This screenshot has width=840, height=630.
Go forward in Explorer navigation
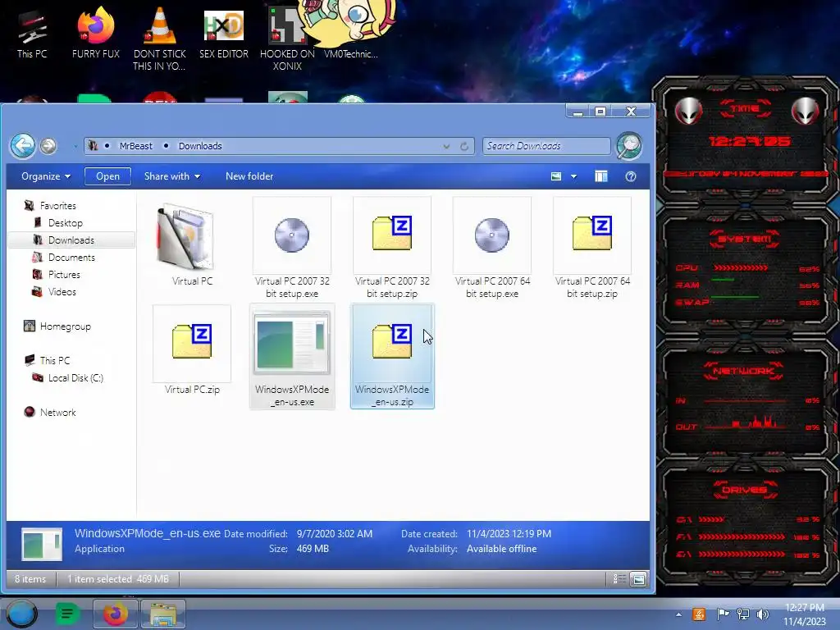point(48,146)
